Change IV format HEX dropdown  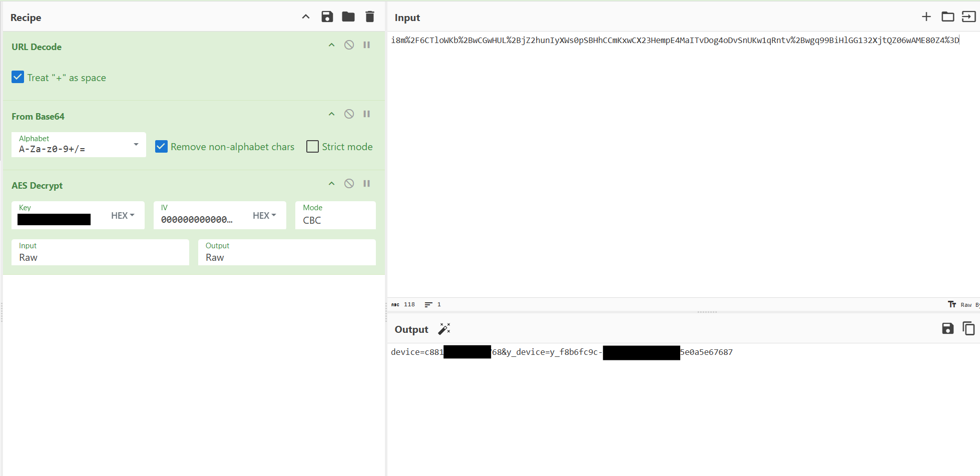pos(264,215)
